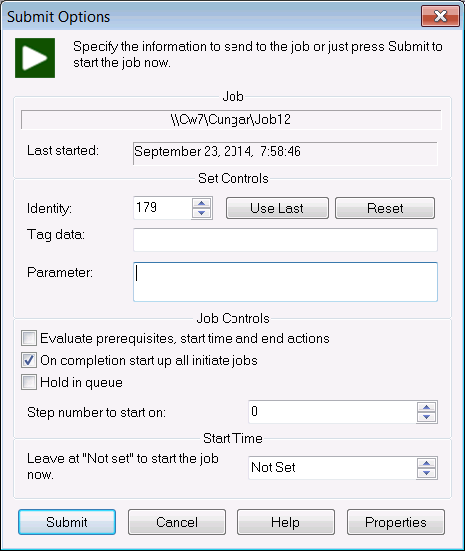This screenshot has height=551, width=465.
Task: Focus the Tag data text field
Action: tap(285, 240)
